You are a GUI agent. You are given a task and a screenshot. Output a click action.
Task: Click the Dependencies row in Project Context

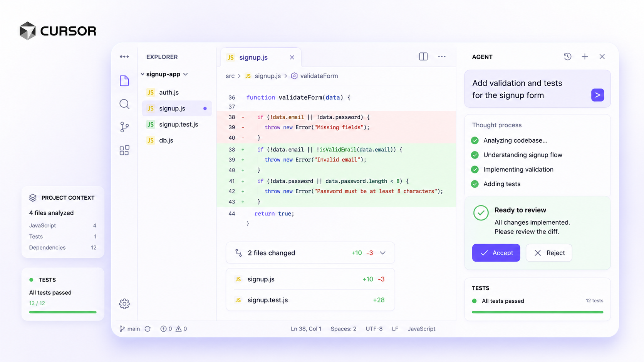point(63,248)
